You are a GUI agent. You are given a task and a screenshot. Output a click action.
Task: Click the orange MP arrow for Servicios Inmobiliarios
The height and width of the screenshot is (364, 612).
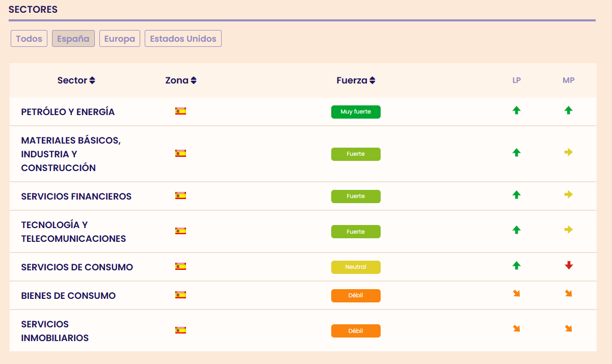[569, 329]
